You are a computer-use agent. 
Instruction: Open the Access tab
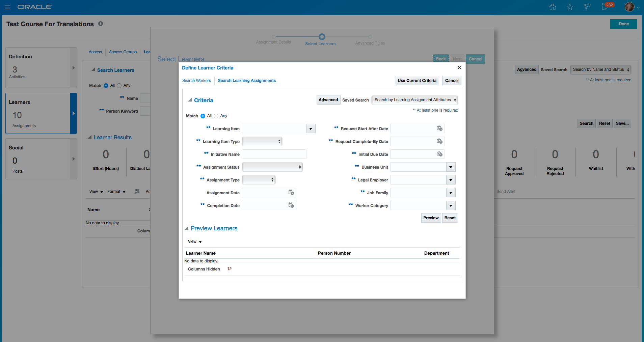(x=95, y=52)
